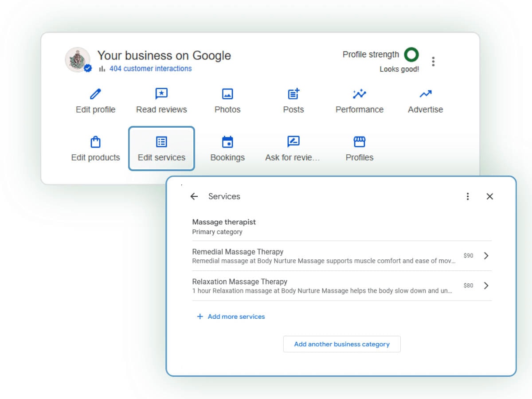Open the Profiles storefront icon

[359, 142]
